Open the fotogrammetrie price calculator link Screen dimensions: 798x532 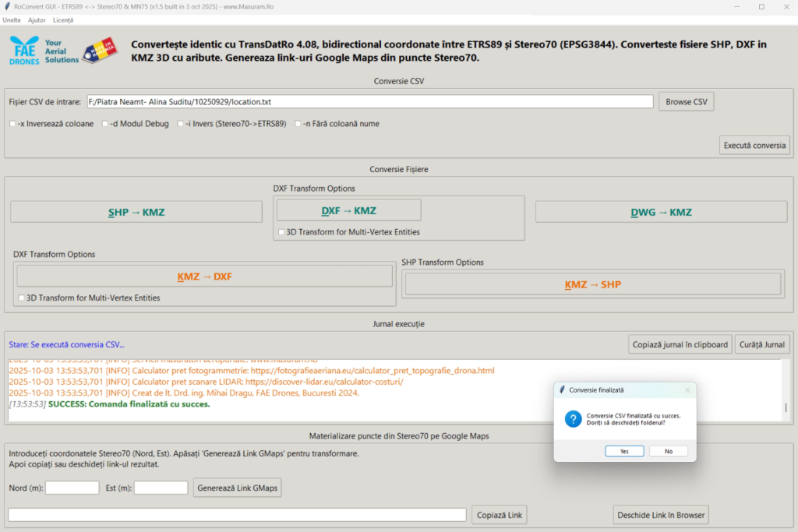(373, 371)
